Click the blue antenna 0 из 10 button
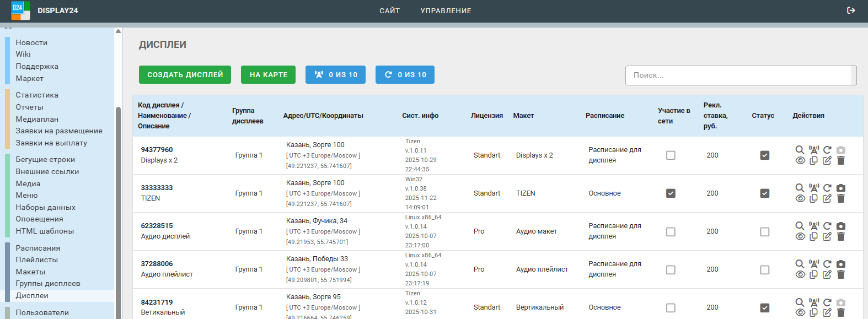 click(x=335, y=75)
